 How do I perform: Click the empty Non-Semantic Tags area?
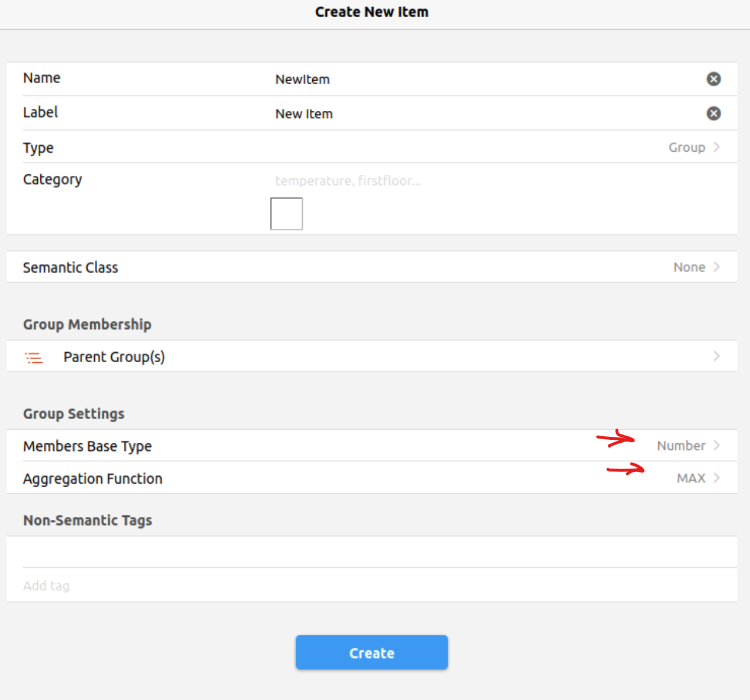[371, 552]
